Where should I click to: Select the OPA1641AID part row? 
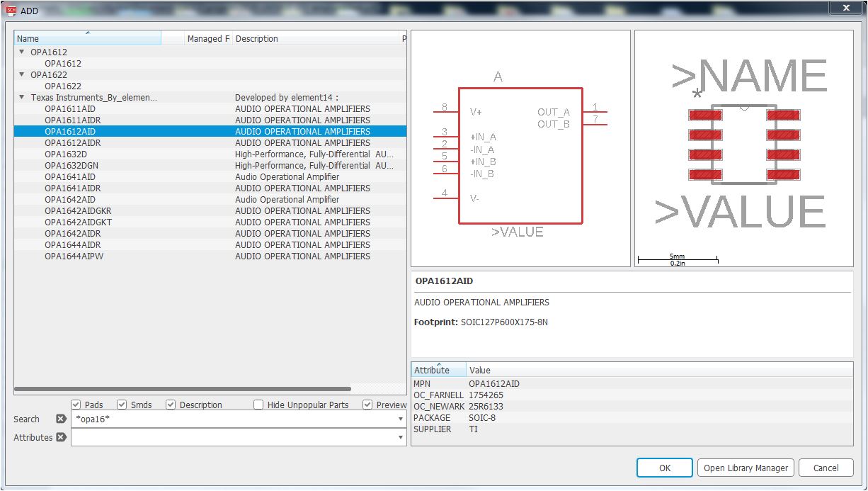click(x=210, y=176)
